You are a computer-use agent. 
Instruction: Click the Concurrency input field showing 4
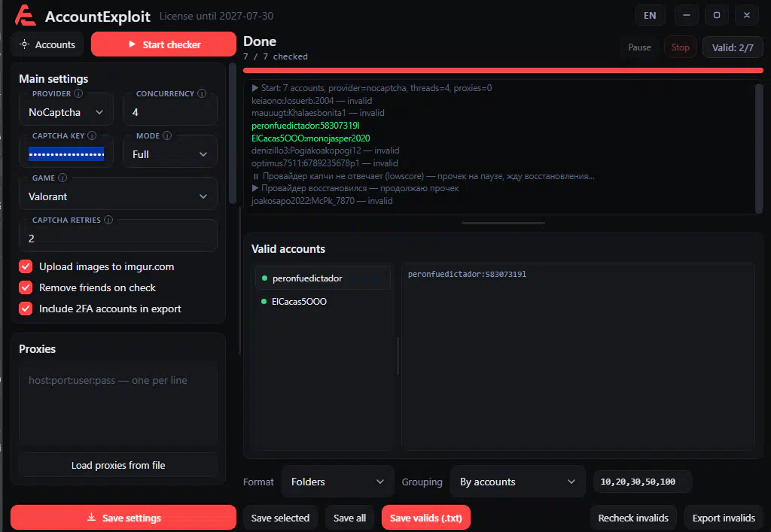click(x=169, y=112)
